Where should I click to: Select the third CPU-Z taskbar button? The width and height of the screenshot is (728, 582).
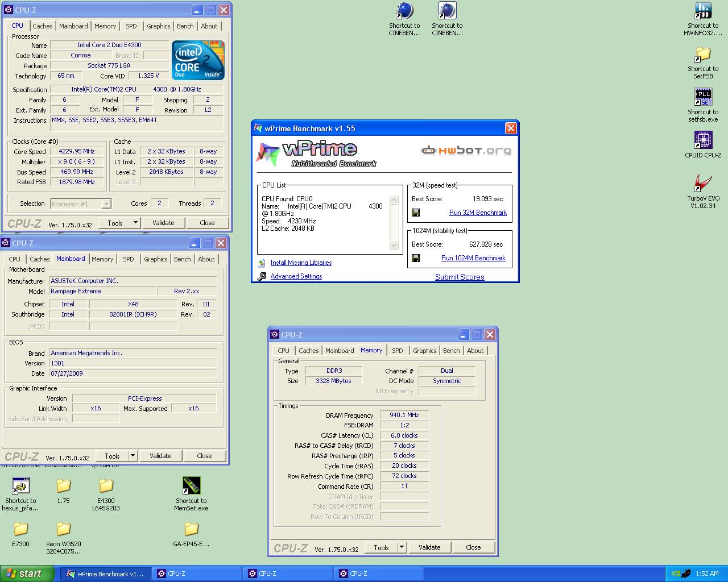tap(379, 573)
